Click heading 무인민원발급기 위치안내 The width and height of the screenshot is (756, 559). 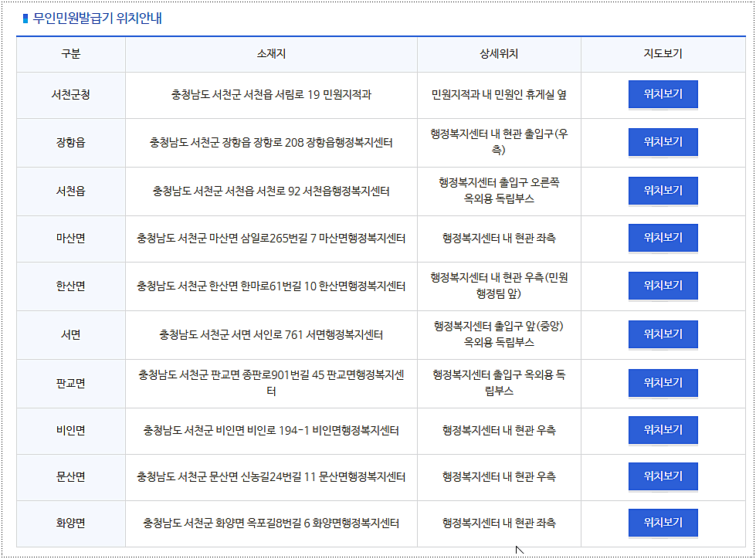(97, 19)
